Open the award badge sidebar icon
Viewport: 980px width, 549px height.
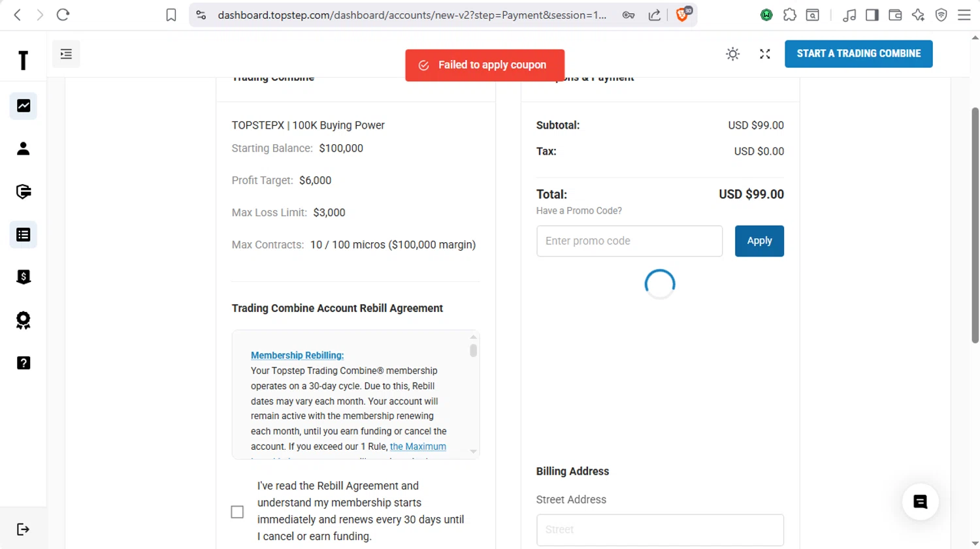pos(24,320)
